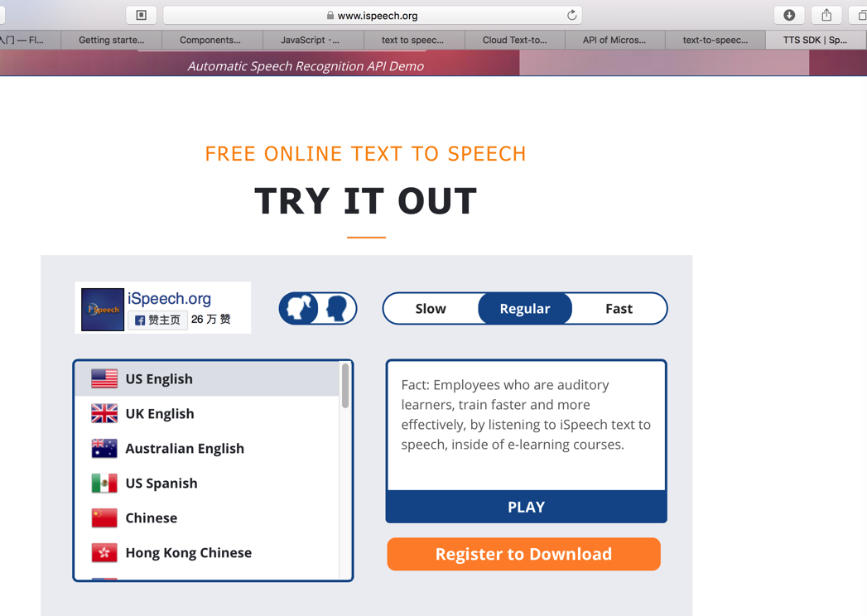Open Automatic Speech Recognition API Demo link

[306, 66]
